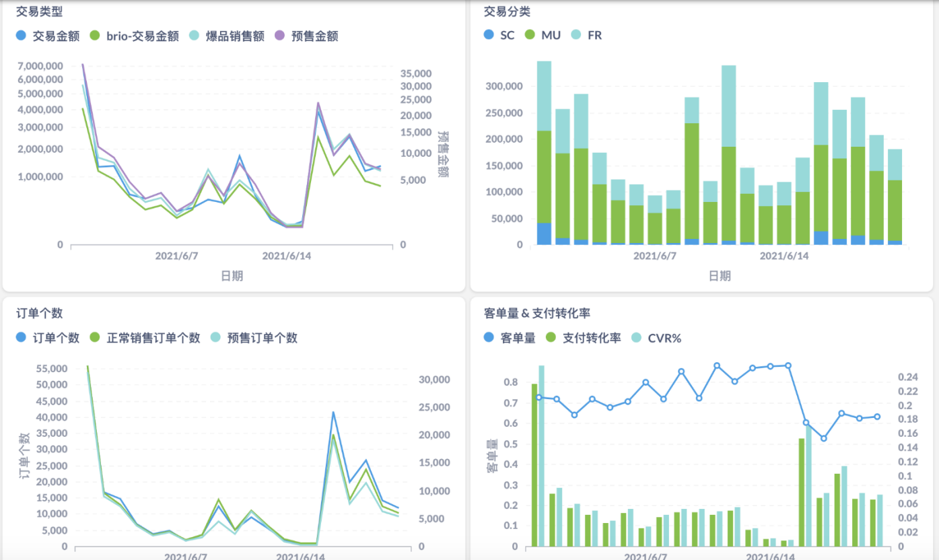Click the teal dot beside 预售订单个数 legend
The width and height of the screenshot is (939, 560).
[x=216, y=338]
